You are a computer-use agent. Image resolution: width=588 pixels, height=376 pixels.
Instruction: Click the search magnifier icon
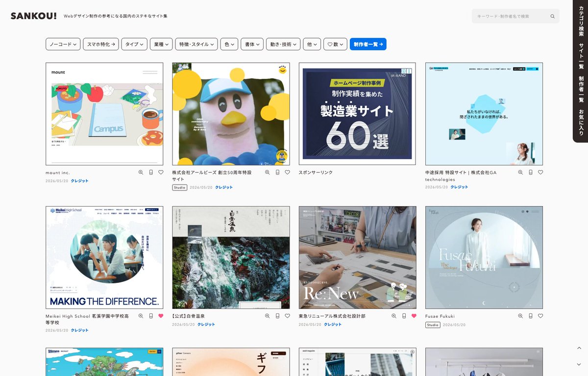pyautogui.click(x=553, y=16)
